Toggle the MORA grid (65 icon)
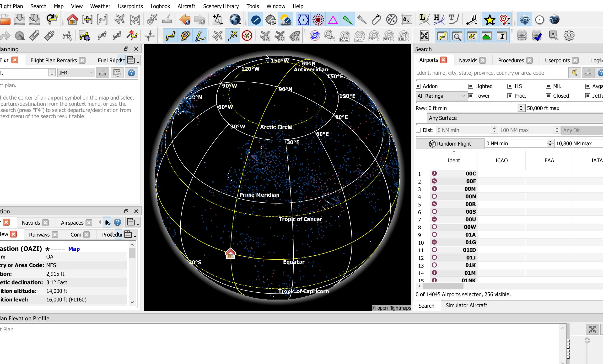 [x=406, y=20]
